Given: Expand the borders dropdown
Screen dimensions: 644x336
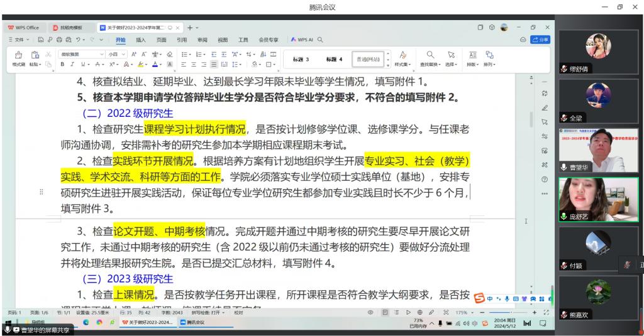Looking at the screenshot, I should point(274,65).
